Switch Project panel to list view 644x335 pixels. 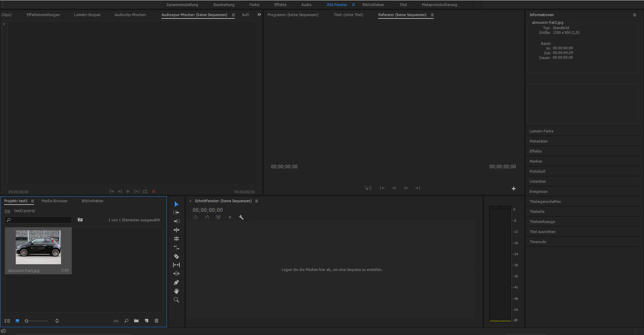pyautogui.click(x=7, y=321)
